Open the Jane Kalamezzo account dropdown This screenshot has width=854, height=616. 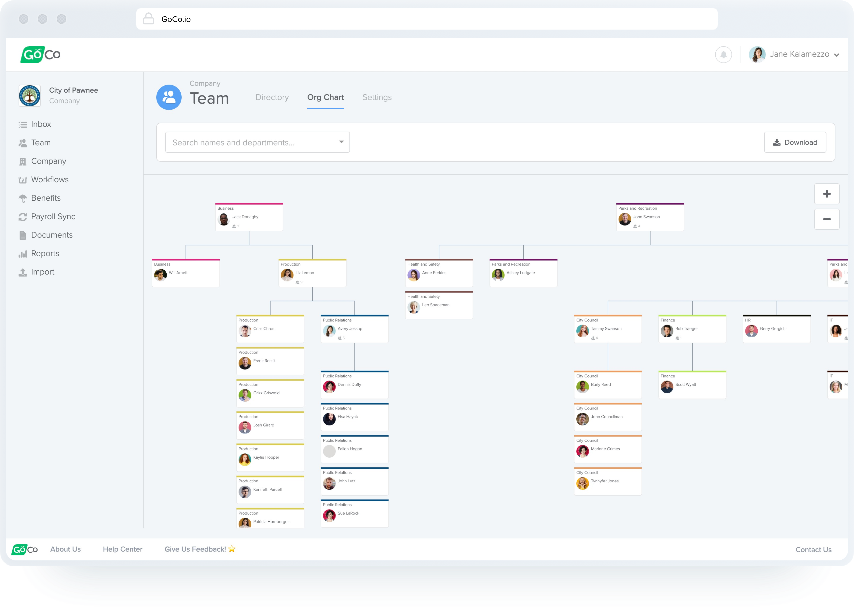(x=836, y=55)
